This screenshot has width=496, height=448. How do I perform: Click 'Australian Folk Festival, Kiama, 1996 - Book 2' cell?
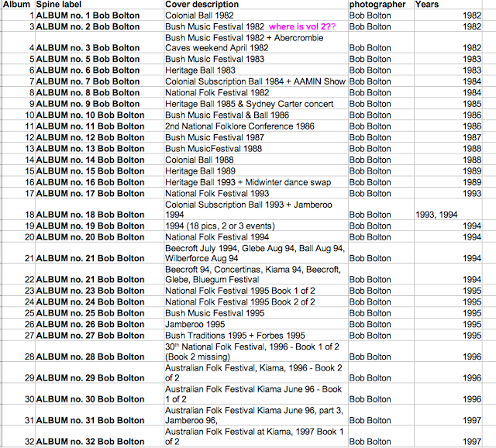click(x=256, y=373)
